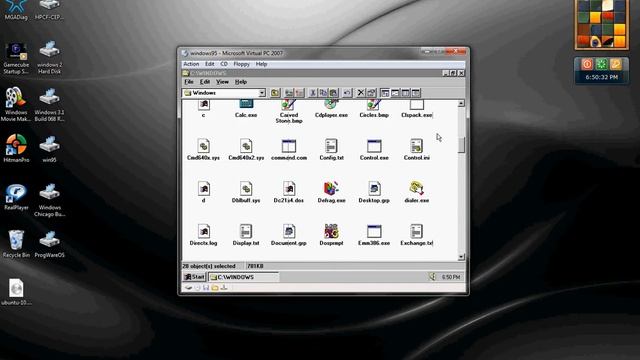This screenshot has width=640, height=360.
Task: Click the Cut toolbar icon
Action: point(313,93)
